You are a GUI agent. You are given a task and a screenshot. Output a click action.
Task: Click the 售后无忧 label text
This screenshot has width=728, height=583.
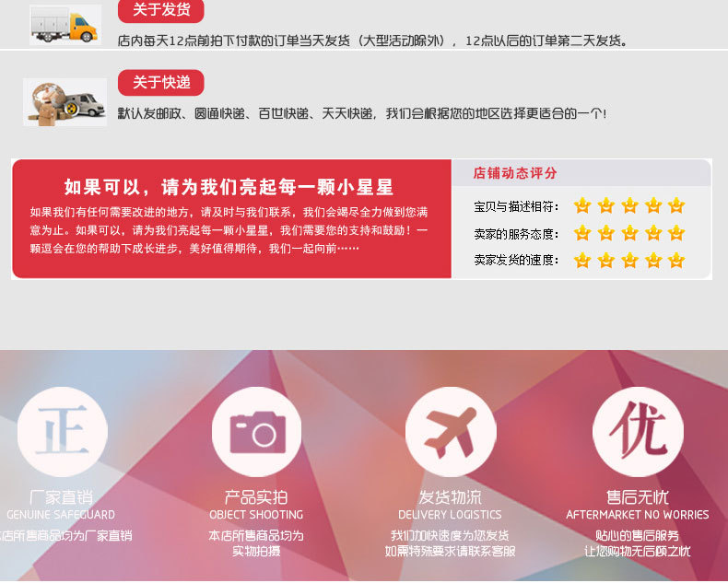tap(637, 497)
